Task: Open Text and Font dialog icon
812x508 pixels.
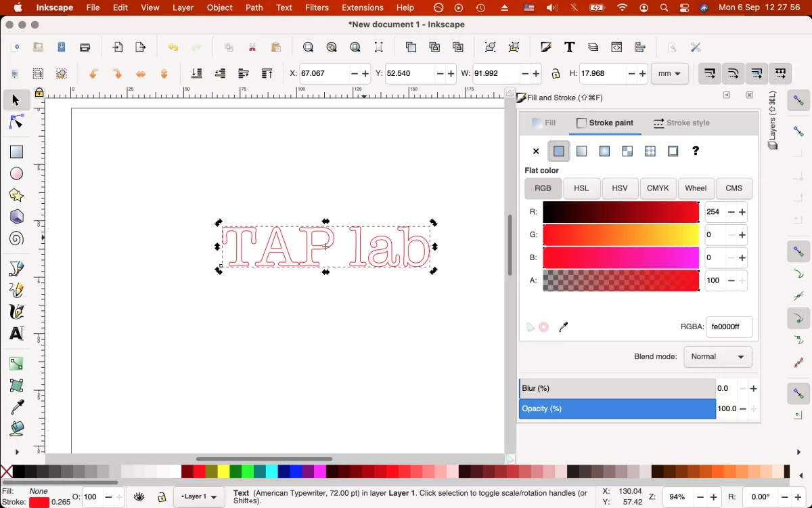Action: click(x=570, y=47)
